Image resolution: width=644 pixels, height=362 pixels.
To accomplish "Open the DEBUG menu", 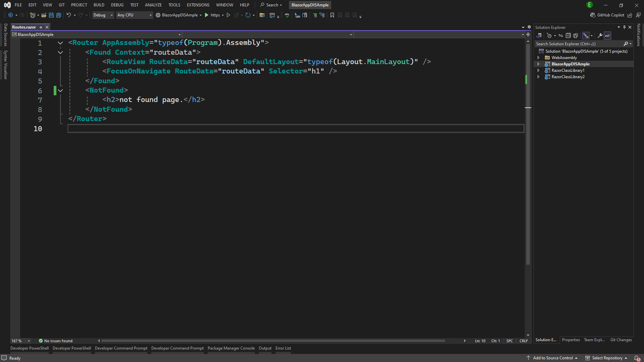I will coord(117,5).
